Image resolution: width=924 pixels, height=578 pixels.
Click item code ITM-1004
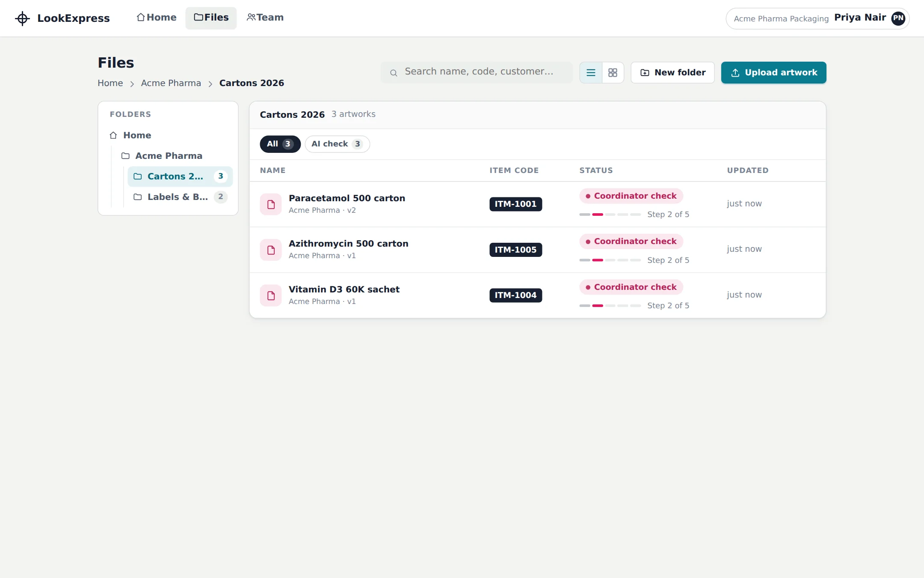pos(515,295)
